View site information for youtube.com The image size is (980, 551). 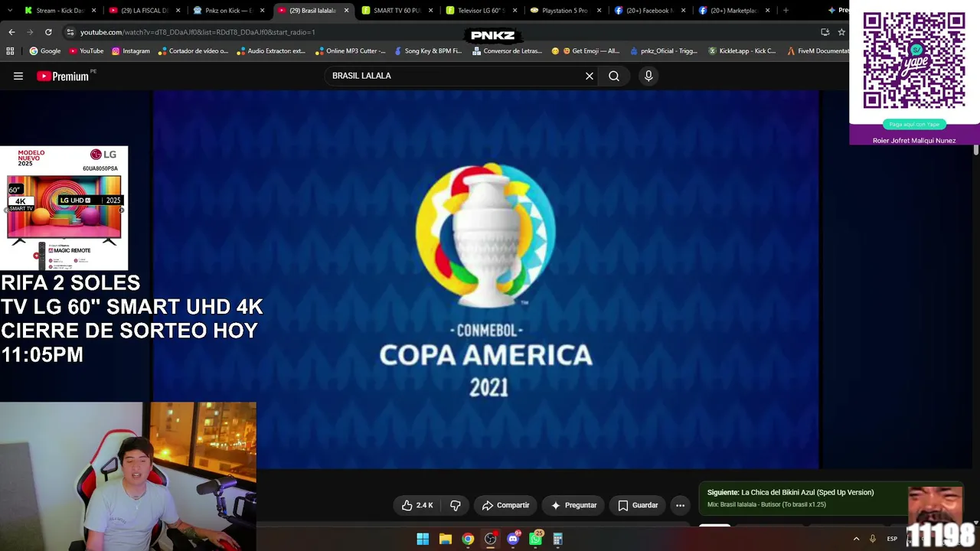70,32
